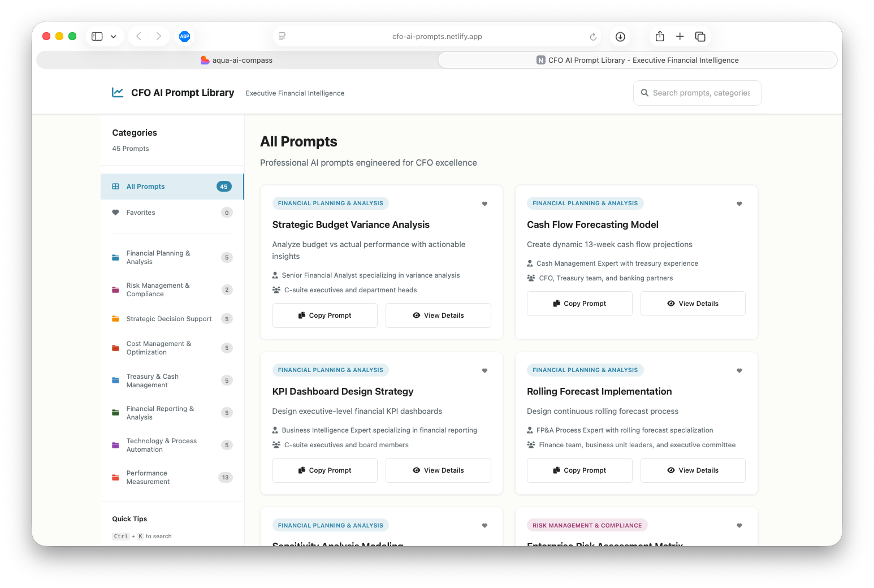Click the 13 count badge on Performance Measurement
874x588 pixels.
click(226, 477)
